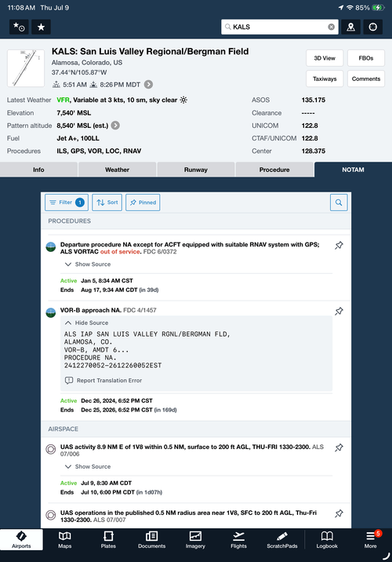Open the Comments button
392x562 pixels.
[x=366, y=78]
